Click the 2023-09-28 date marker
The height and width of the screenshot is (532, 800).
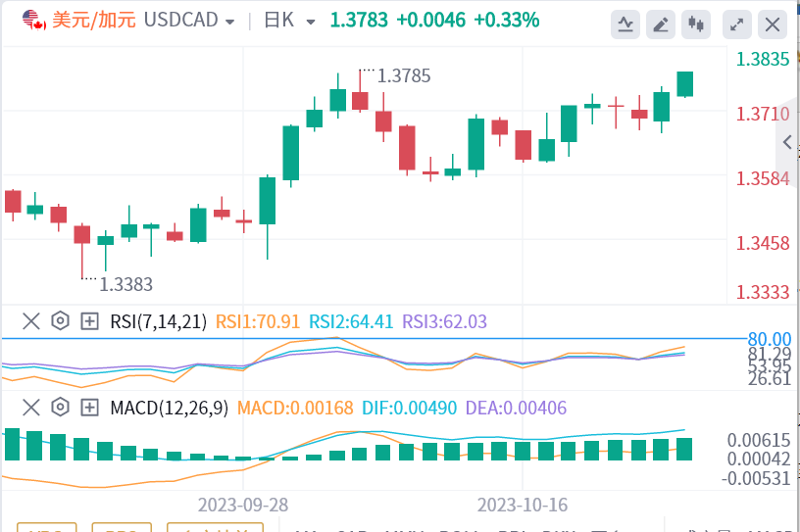point(242,505)
